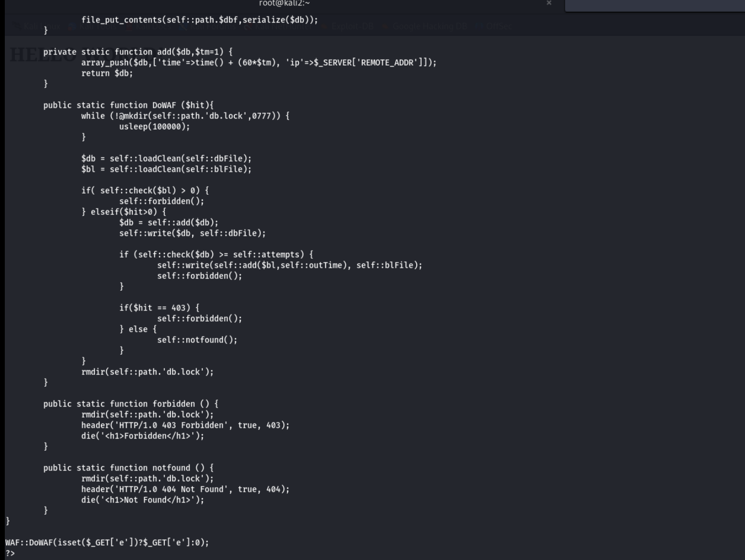The height and width of the screenshot is (560, 745).
Task: Click the 'public static function notfound' declaration
Action: coord(128,468)
